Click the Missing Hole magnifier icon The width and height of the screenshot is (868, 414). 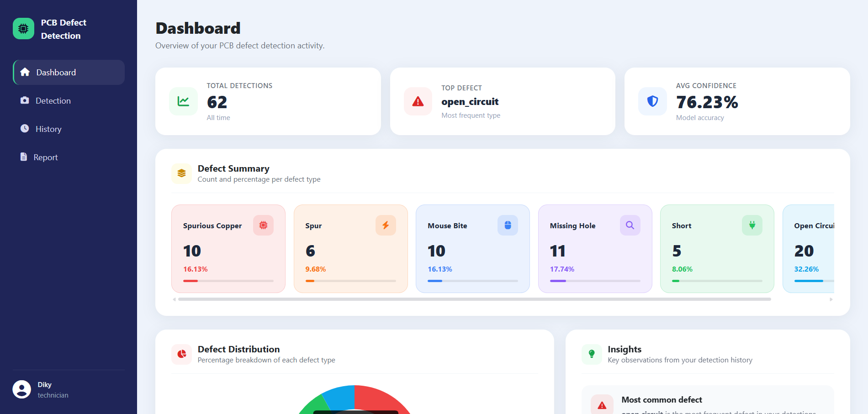[x=630, y=225]
